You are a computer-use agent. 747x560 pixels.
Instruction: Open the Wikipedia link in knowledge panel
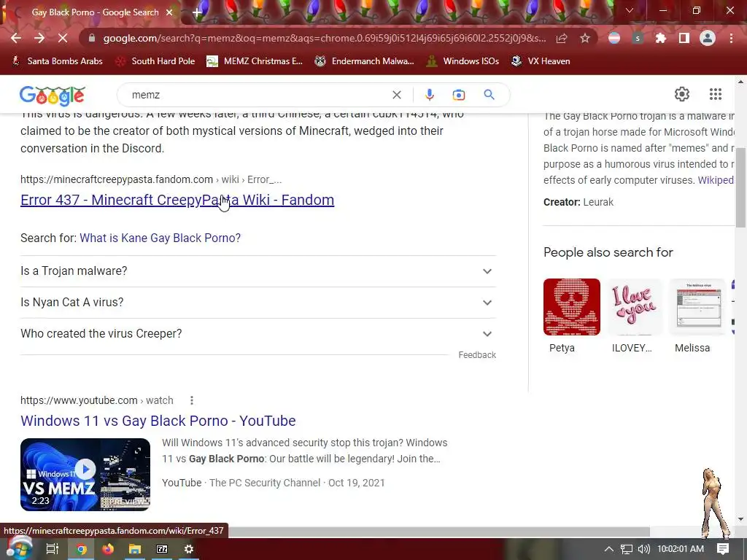tap(716, 180)
